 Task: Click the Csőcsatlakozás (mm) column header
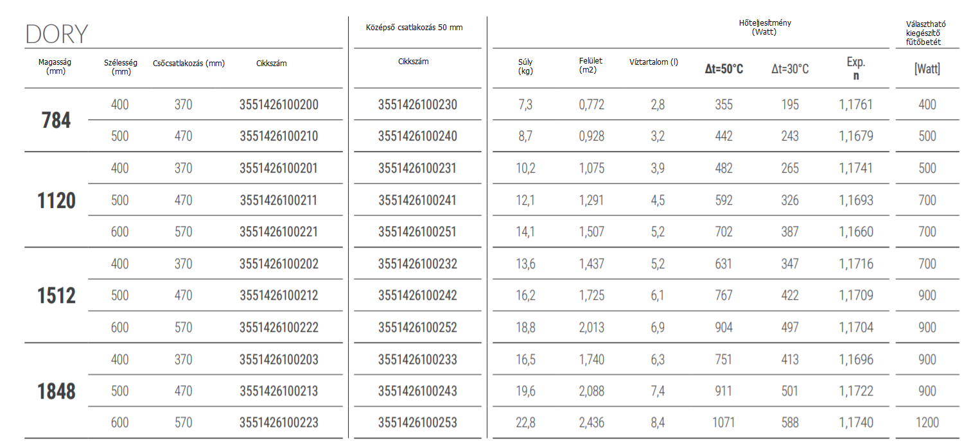(189, 64)
